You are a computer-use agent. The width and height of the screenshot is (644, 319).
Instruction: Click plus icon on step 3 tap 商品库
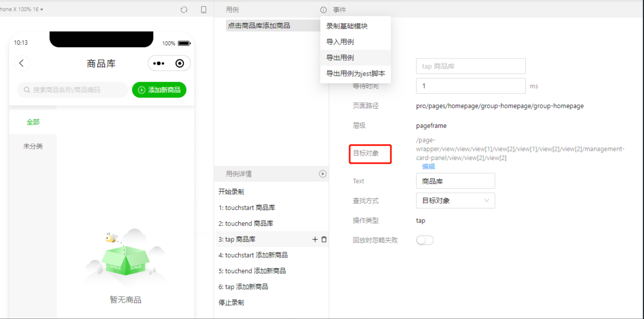(315, 239)
